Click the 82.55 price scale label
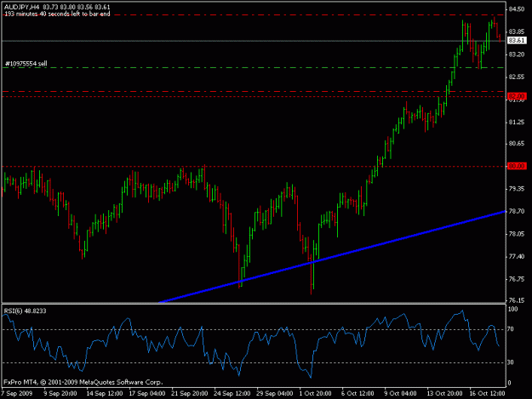Viewport: 532px width, 399px height. coord(517,77)
